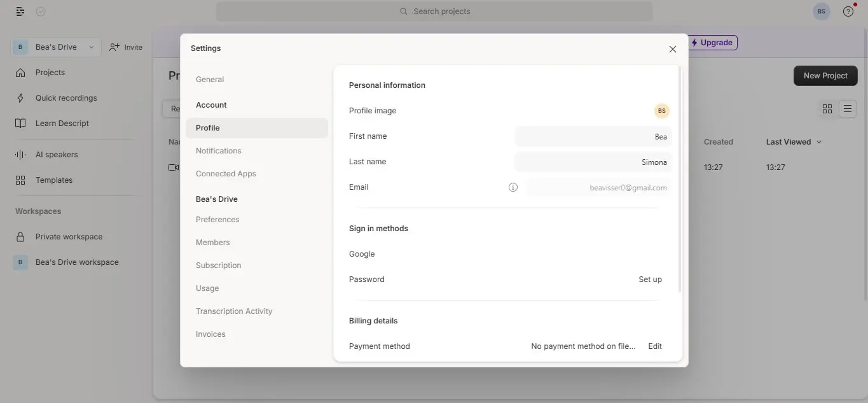Screen dimensions: 868x403
Task: Click the settings panel scrollbar
Action: tap(681, 178)
